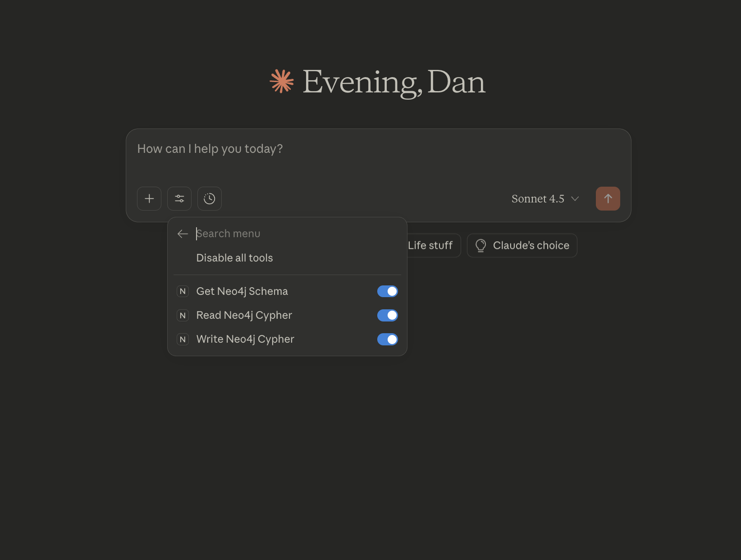Click the Claude's choice suggestion button
The width and height of the screenshot is (741, 560).
point(522,245)
